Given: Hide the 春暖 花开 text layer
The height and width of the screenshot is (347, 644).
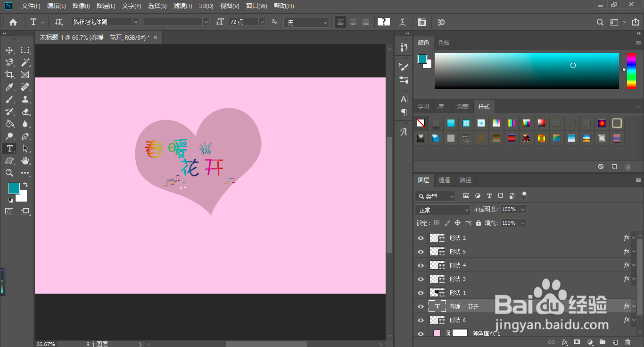Looking at the screenshot, I should (421, 306).
